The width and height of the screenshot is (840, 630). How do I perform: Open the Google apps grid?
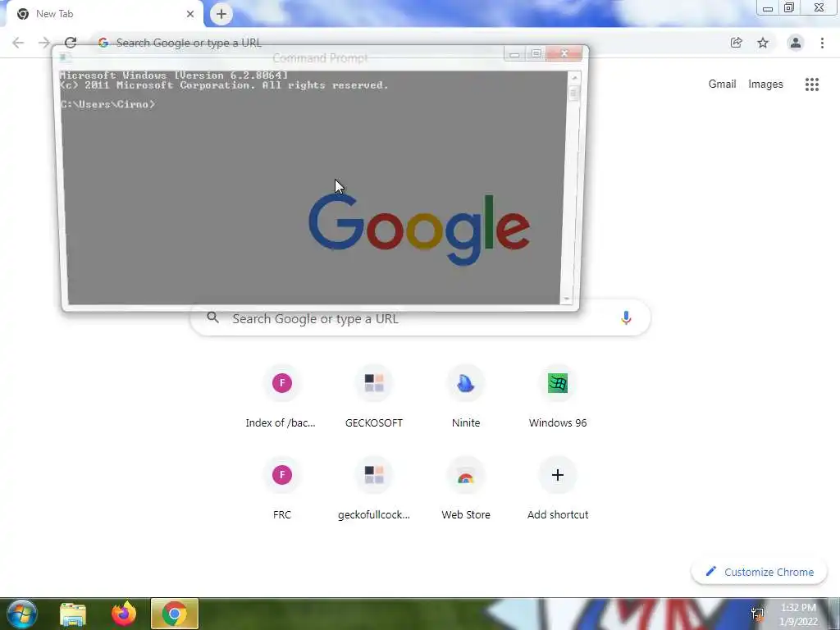click(811, 84)
